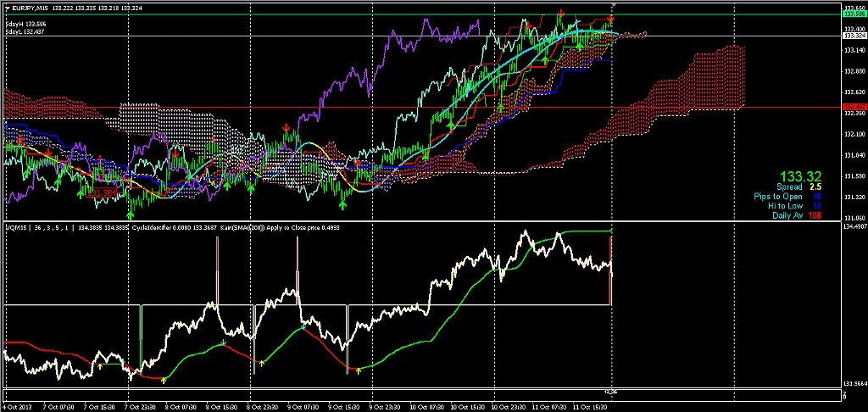This screenshot has height=412, width=868.
Task: Click the EURJPY,M15 symbol label
Action: point(30,7)
